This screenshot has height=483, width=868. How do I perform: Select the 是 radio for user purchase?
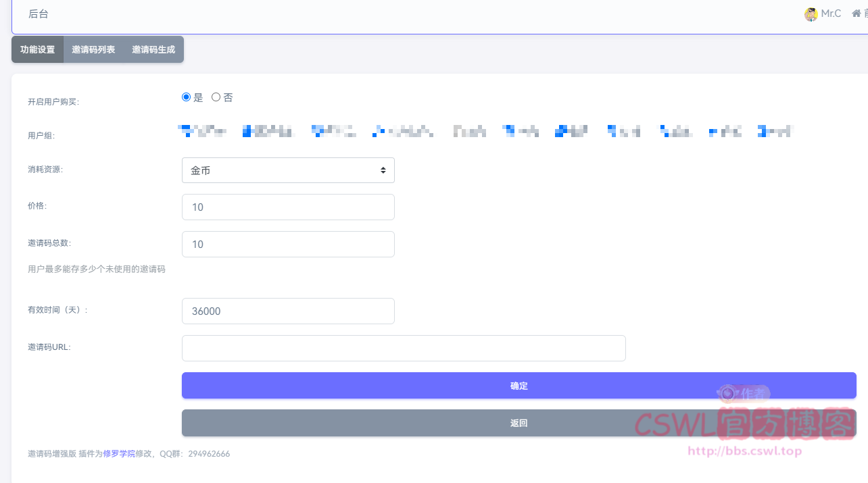[187, 97]
